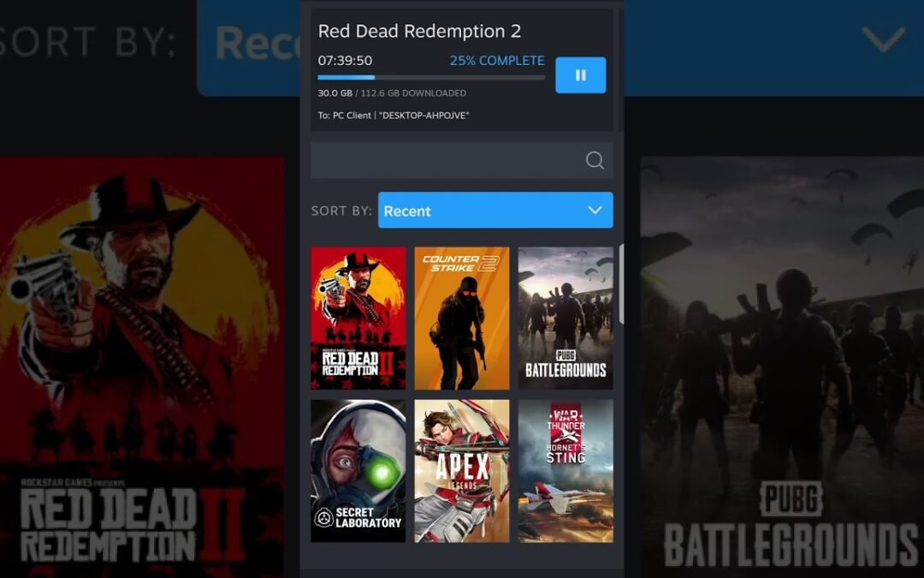Click the "SORT BY:" label beside Recent
The height and width of the screenshot is (578, 924).
pos(341,211)
